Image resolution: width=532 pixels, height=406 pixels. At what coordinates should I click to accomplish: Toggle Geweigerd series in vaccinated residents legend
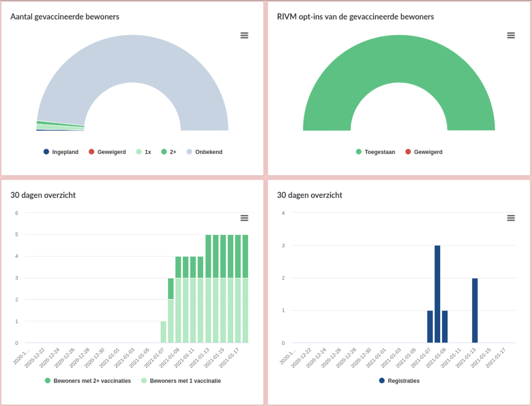click(107, 152)
